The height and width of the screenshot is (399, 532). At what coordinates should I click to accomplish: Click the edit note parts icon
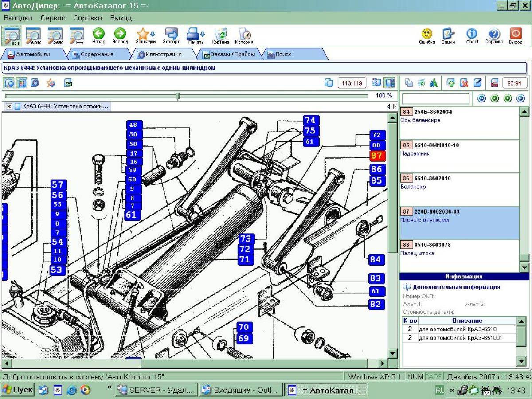[x=477, y=83]
